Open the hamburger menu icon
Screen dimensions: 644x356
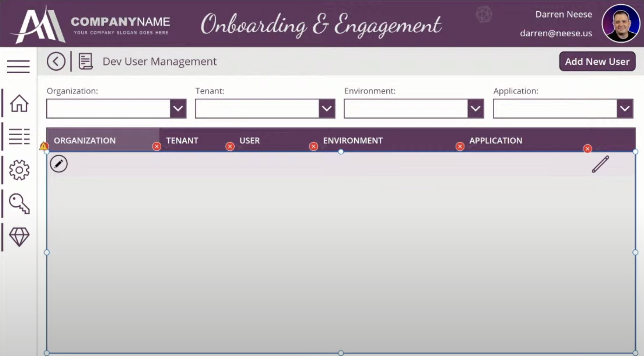click(18, 66)
